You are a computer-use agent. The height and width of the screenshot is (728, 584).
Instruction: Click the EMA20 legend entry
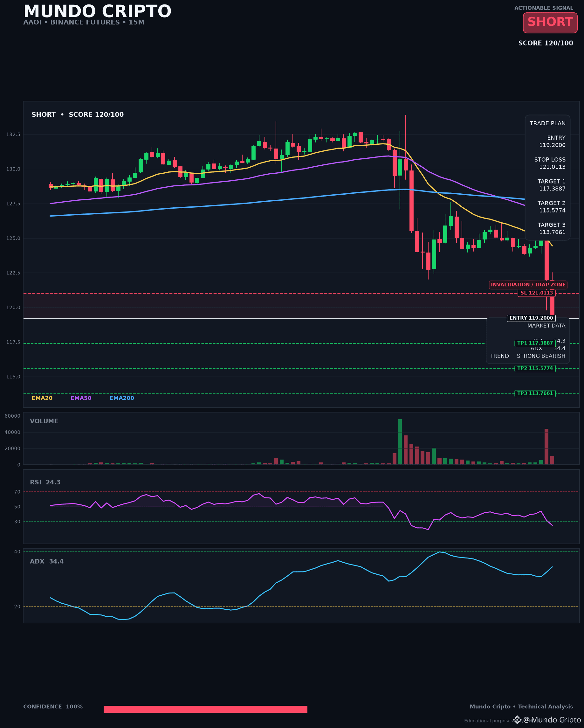[42, 398]
